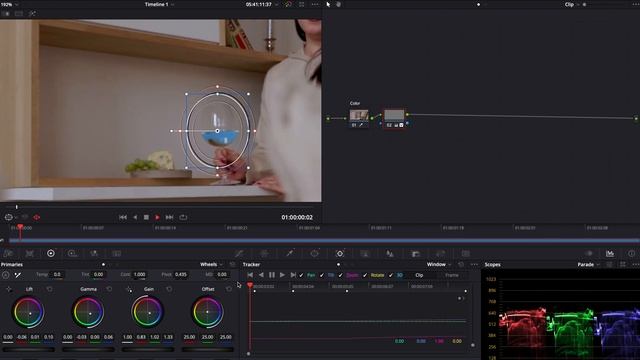Click the auto balance circle icon in Primaries

pos(6,275)
